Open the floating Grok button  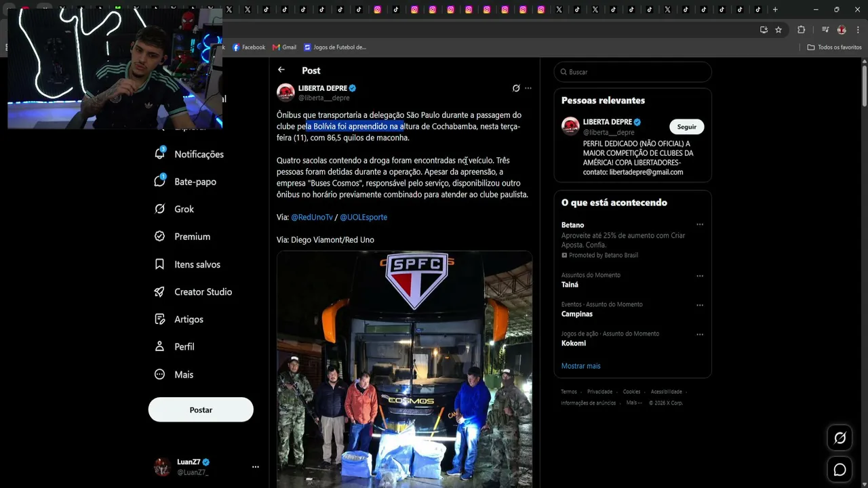tap(840, 438)
